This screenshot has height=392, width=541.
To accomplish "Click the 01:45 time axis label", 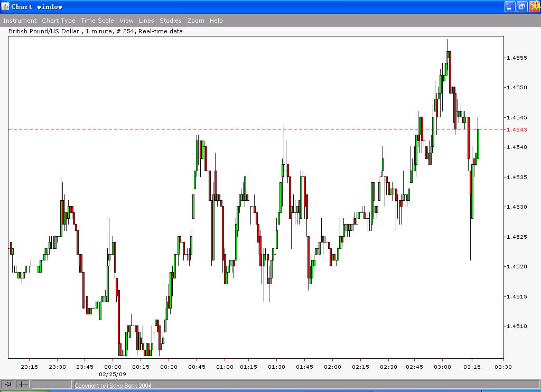I will pyautogui.click(x=304, y=367).
